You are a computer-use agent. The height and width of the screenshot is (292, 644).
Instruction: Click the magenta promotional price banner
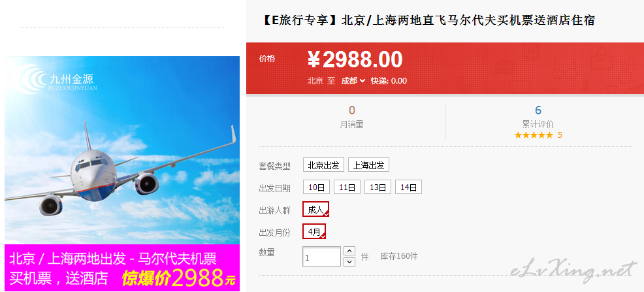(x=122, y=268)
